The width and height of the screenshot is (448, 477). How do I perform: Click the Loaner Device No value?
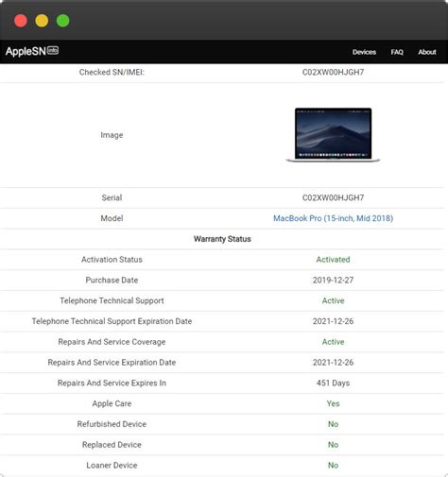click(333, 465)
